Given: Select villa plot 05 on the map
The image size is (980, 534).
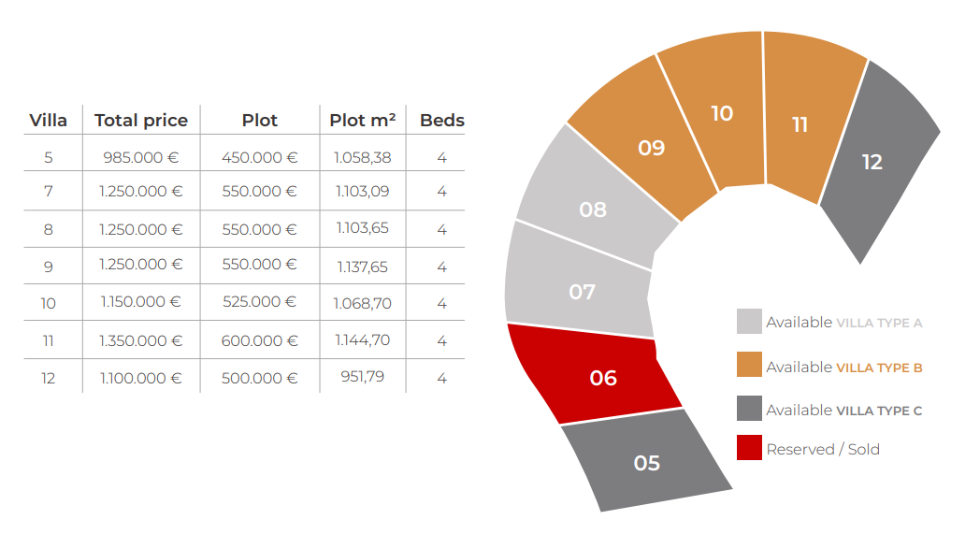Looking at the screenshot, I should (x=647, y=462).
